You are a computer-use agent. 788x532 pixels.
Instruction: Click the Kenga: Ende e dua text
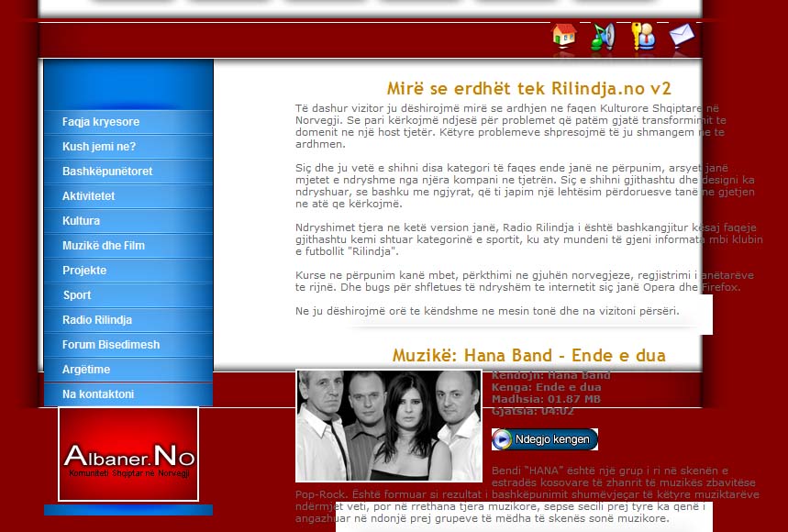(546, 387)
